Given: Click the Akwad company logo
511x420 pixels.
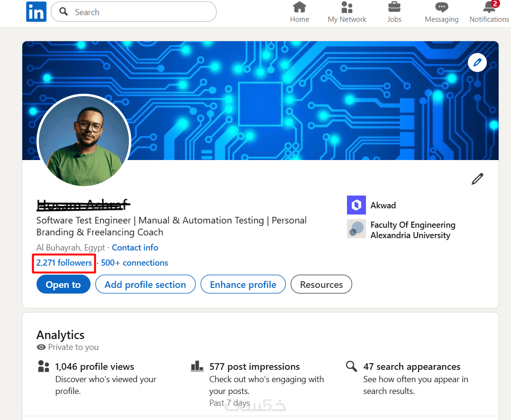Looking at the screenshot, I should [x=356, y=205].
